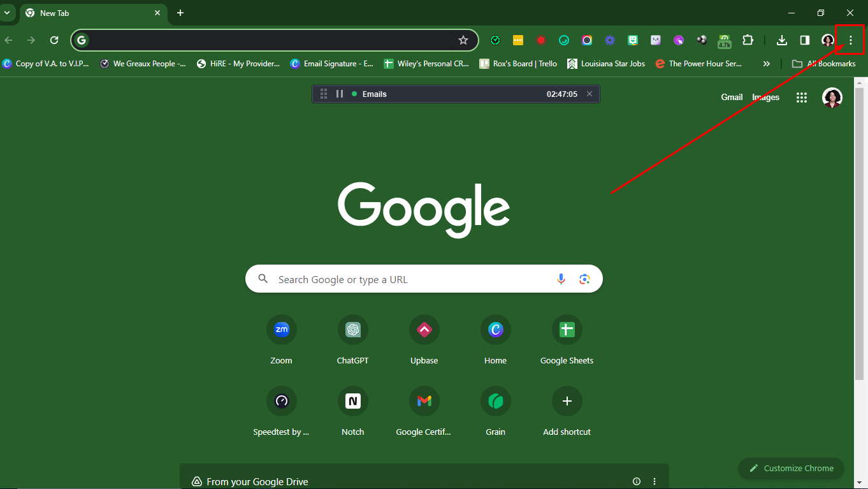
Task: Pause the Emails timer
Action: [x=340, y=93]
